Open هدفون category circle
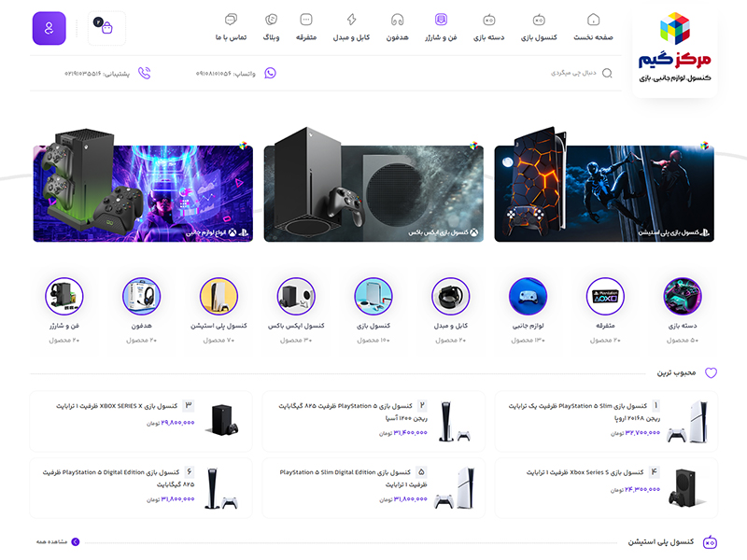 pos(142,296)
